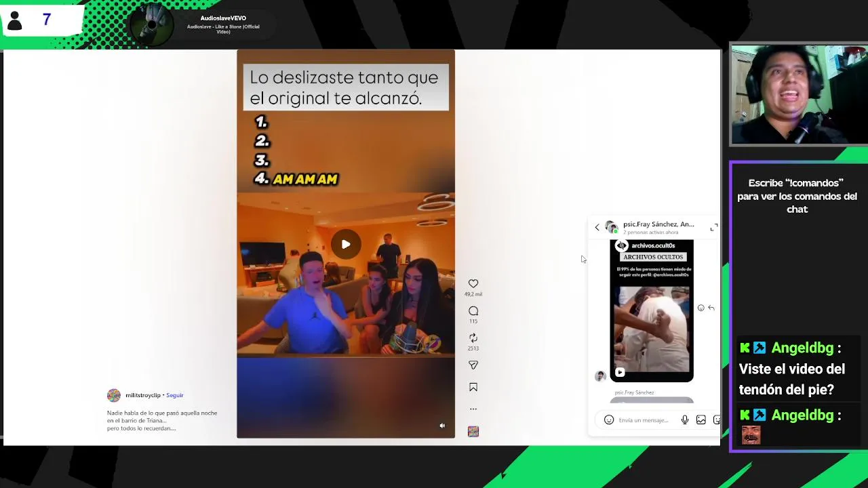Follow militstroyclip with the Seguir link

click(175, 395)
